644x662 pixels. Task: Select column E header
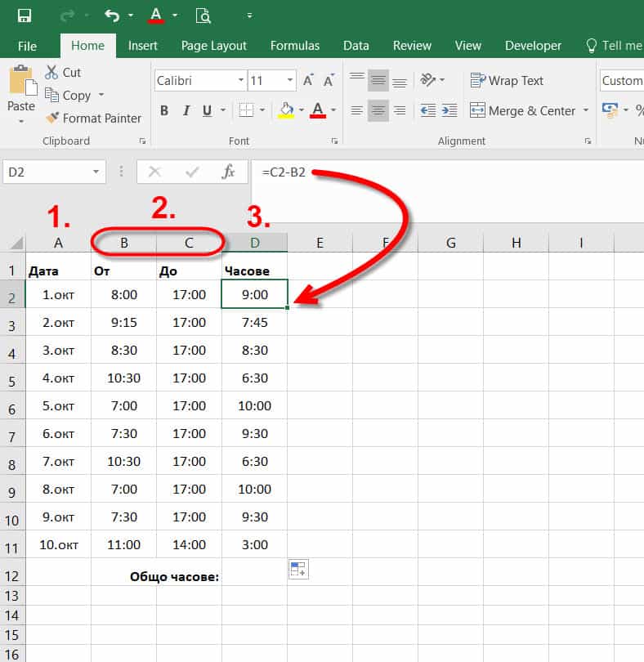(320, 244)
